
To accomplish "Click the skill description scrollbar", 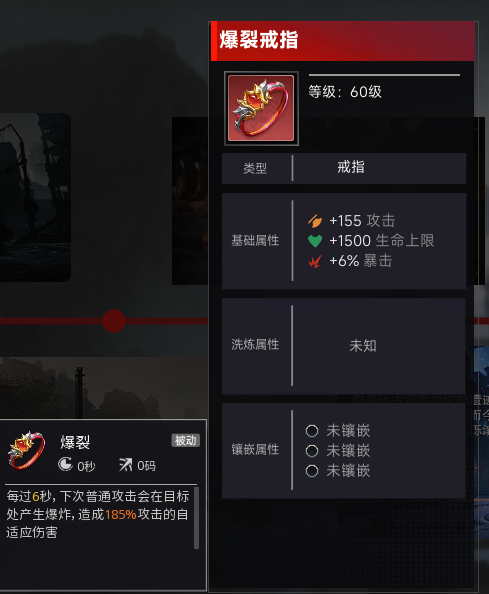I will click(196, 518).
